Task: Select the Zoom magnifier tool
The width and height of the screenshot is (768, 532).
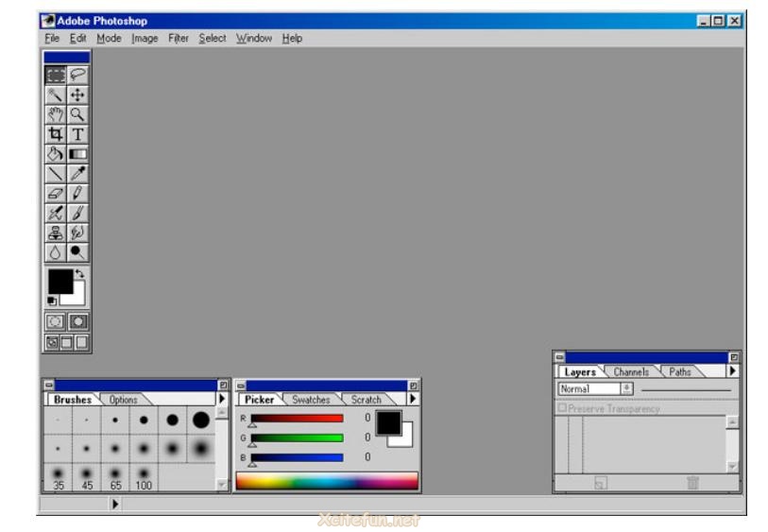Action: point(77,114)
